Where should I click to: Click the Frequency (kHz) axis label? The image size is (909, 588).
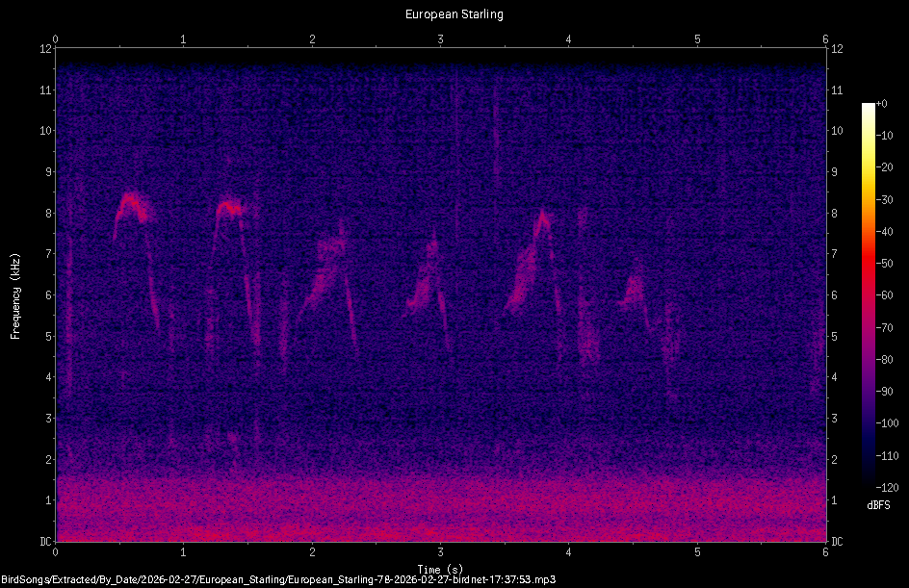click(14, 294)
